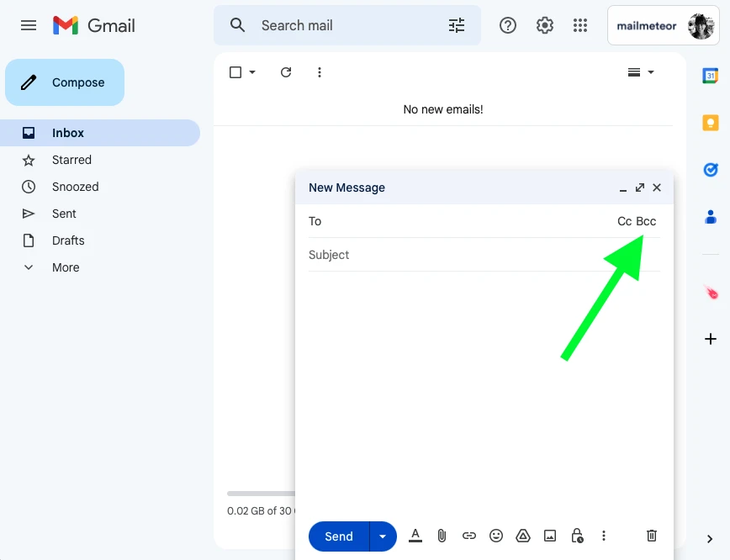Tick the select-all checkbox

[x=235, y=72]
